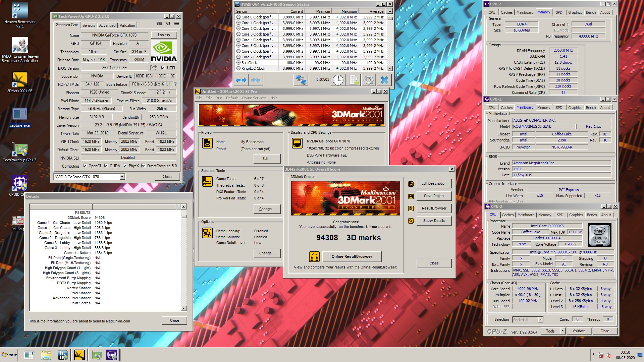Image resolution: width=644 pixels, height=362 pixels.
Task: Click the 3DMark2001 taskbar icon
Action: 79,355
